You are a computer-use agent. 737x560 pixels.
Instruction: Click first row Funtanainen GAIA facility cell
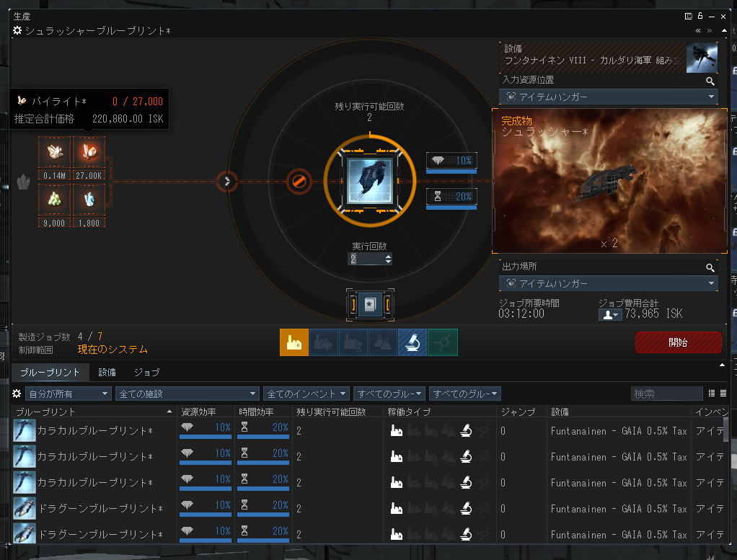click(619, 431)
